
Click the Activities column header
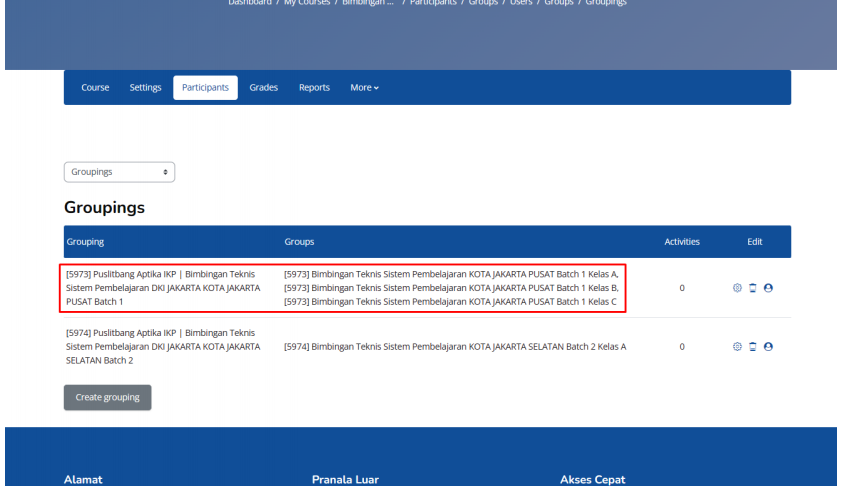[x=682, y=242]
